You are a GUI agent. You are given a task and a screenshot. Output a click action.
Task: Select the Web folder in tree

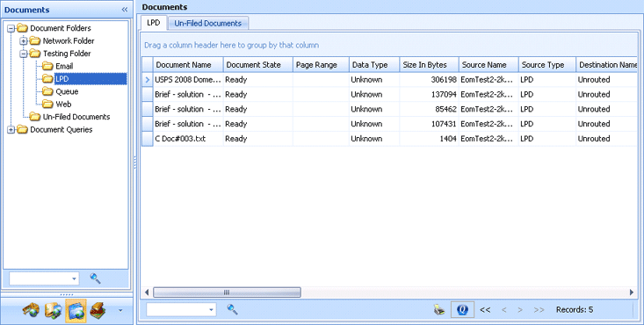(x=63, y=104)
